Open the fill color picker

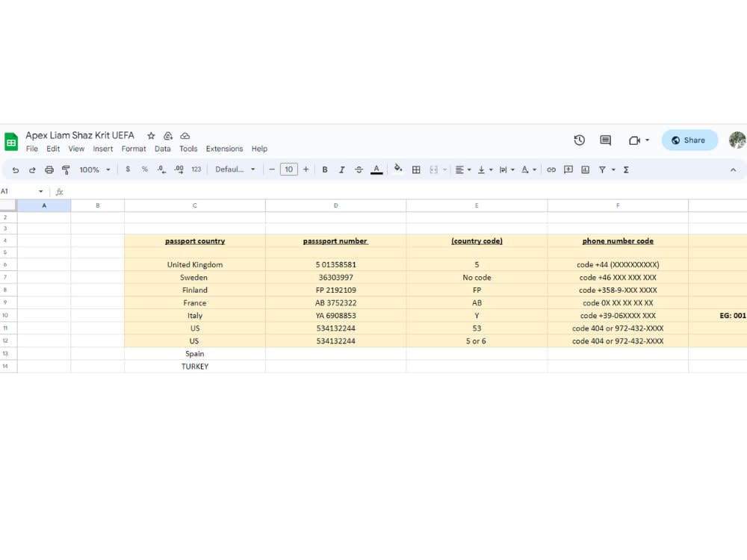398,169
